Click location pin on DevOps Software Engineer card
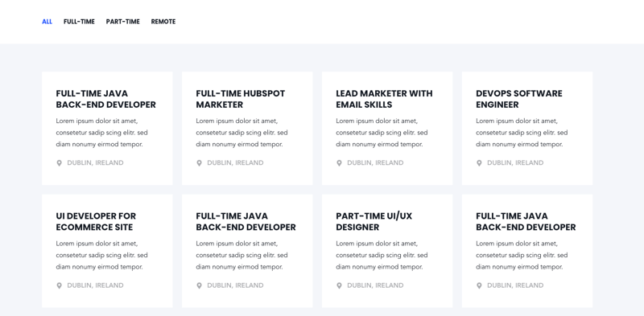 tap(479, 163)
